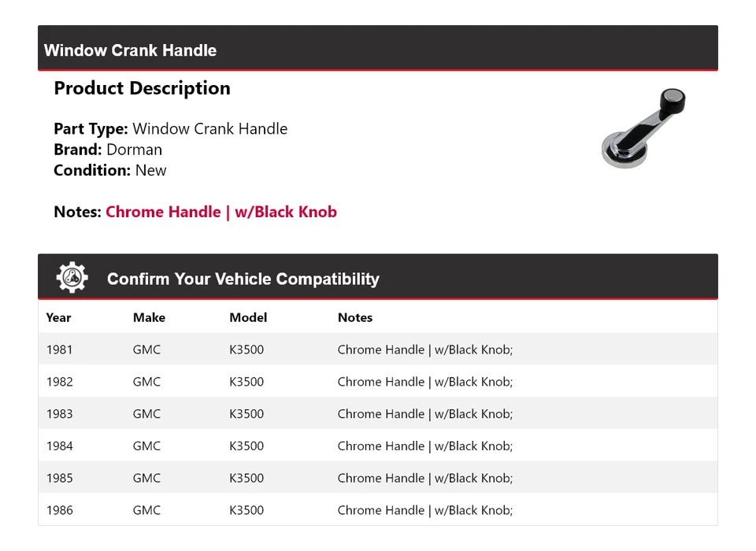Click the Notes column header

355,317
